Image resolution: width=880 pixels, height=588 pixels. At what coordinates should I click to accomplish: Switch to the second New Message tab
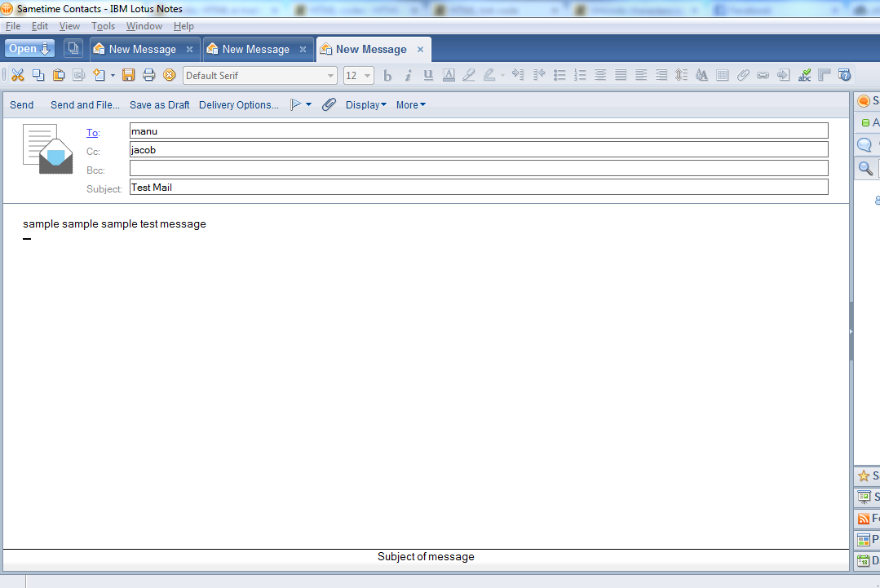253,49
